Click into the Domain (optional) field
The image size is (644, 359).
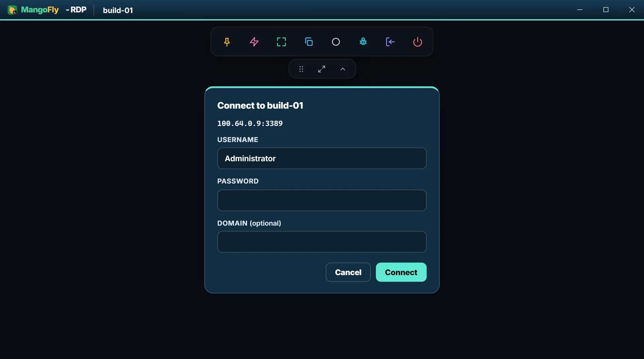tap(322, 242)
